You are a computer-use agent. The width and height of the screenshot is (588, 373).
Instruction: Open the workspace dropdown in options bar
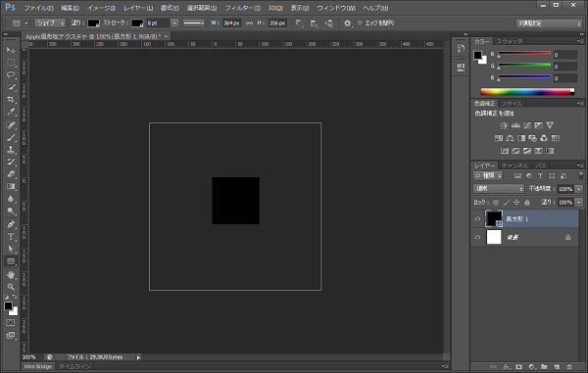pos(549,23)
